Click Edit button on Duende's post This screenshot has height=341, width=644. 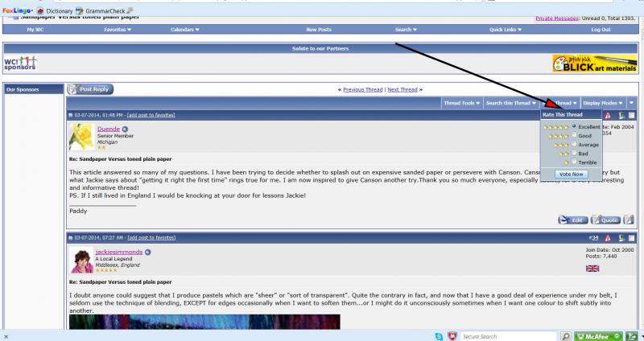coord(573,220)
